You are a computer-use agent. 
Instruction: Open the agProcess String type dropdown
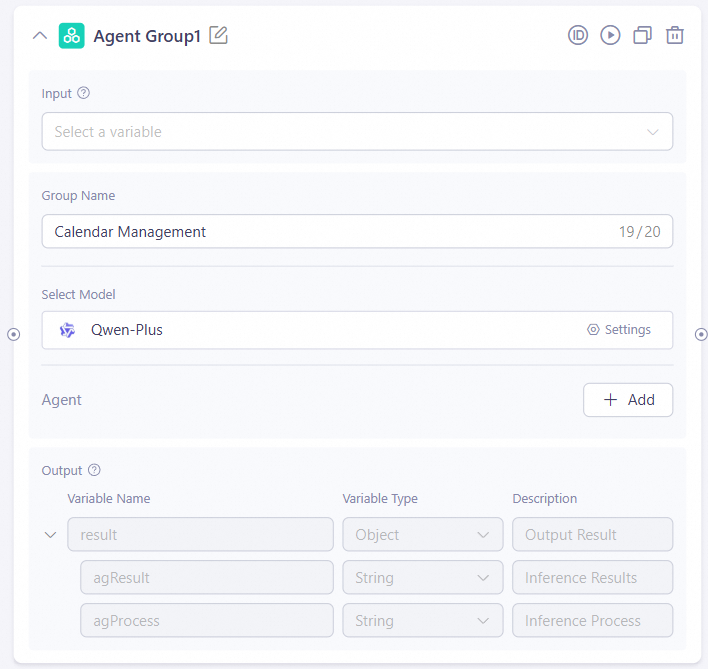pyautogui.click(x=423, y=621)
